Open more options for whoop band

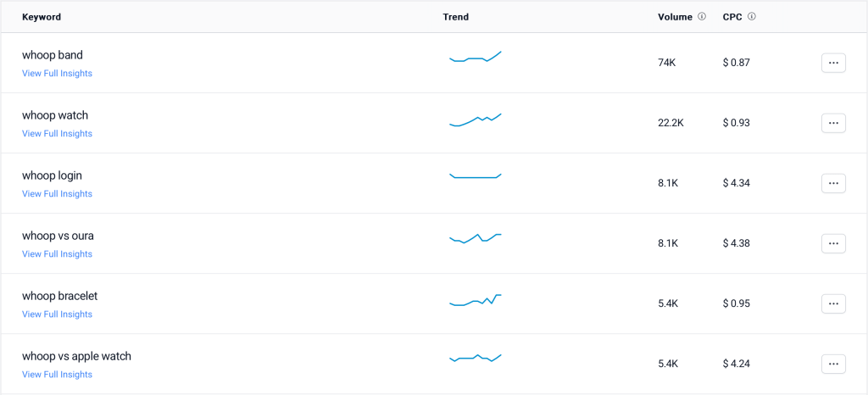(833, 63)
